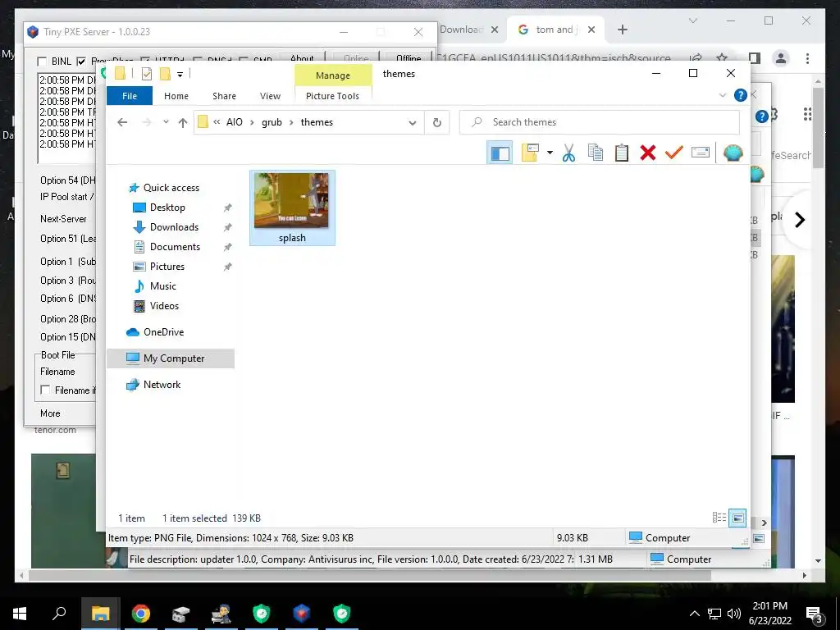Switch to Chrome on the taskbar

pyautogui.click(x=141, y=614)
